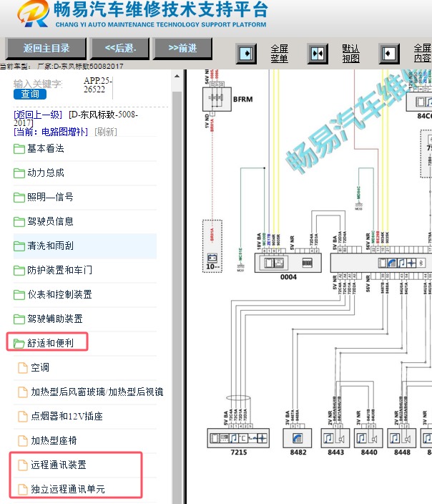Click speaker component 8448 in diagram
Viewport: 432px width, 504px height.
tap(401, 438)
